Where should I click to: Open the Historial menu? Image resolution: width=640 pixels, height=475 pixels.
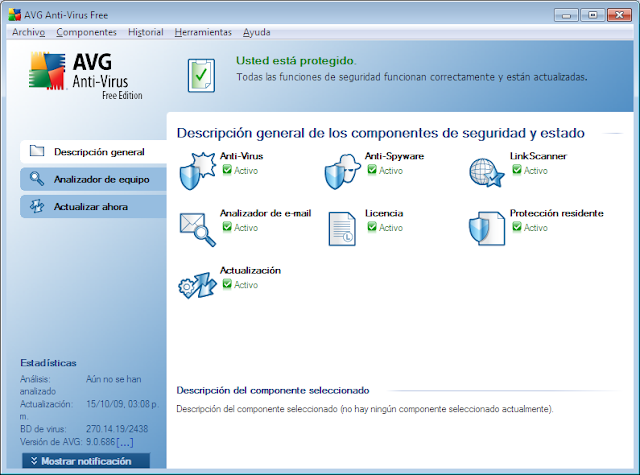(146, 32)
